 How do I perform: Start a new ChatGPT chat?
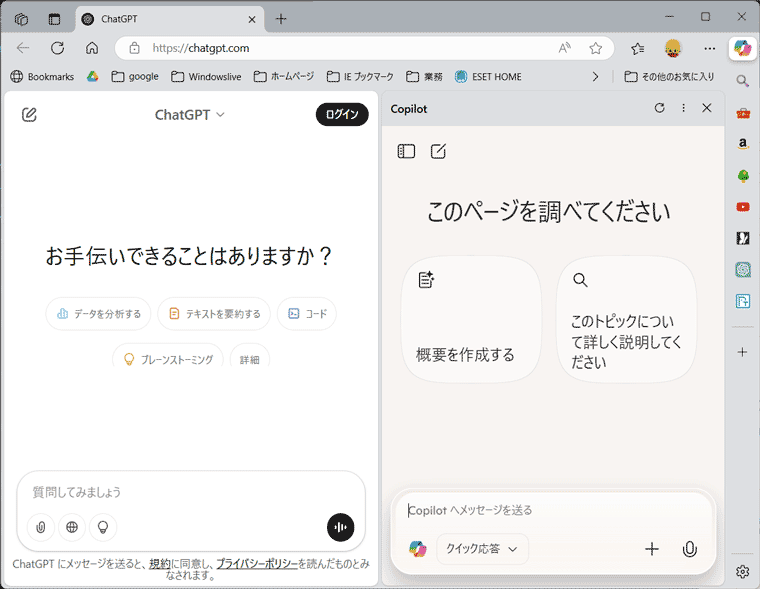point(29,115)
